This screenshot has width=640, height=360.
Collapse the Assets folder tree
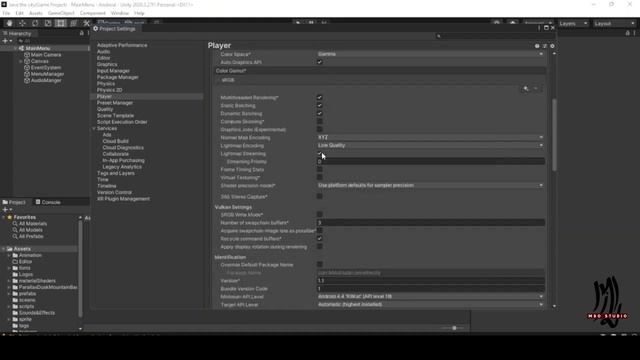click(x=4, y=249)
